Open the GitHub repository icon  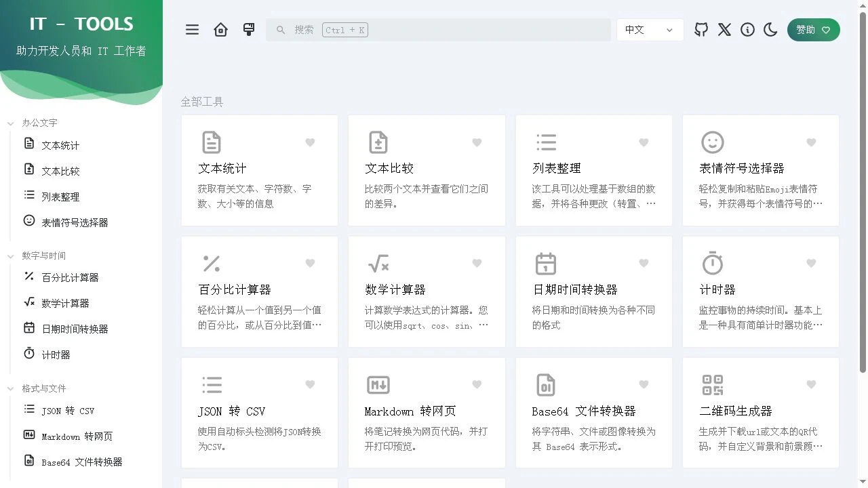click(701, 30)
